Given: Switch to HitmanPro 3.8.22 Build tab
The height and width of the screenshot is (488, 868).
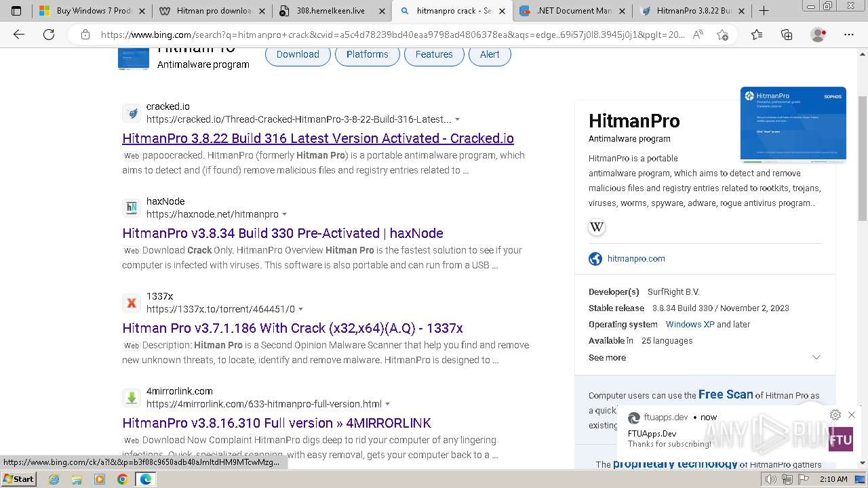Looking at the screenshot, I should [691, 11].
